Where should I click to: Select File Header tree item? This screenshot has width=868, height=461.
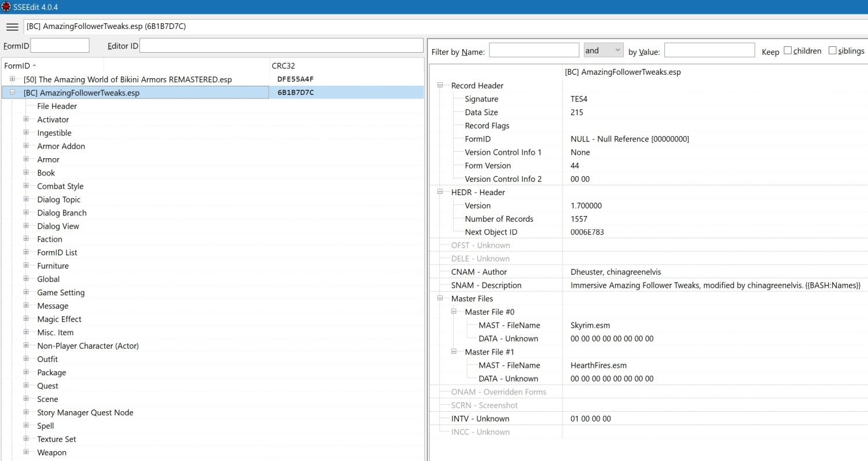click(x=57, y=106)
